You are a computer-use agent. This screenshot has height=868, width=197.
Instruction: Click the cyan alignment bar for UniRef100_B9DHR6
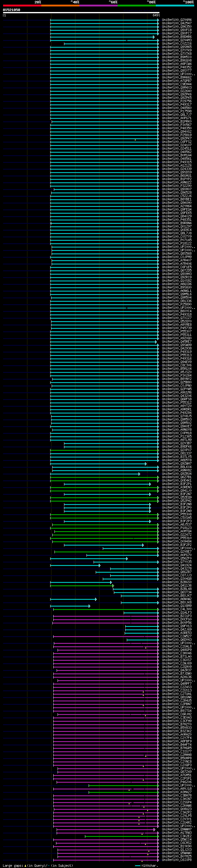tap(103, 37)
